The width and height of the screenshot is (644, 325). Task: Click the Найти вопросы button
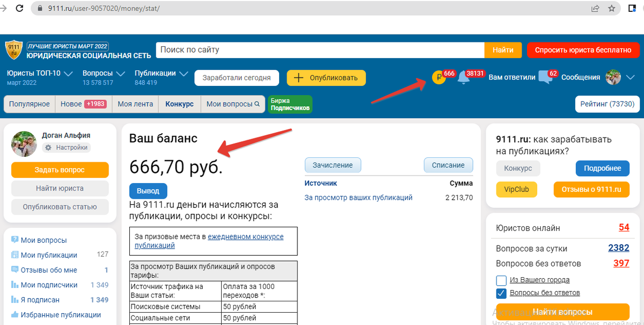(562, 312)
